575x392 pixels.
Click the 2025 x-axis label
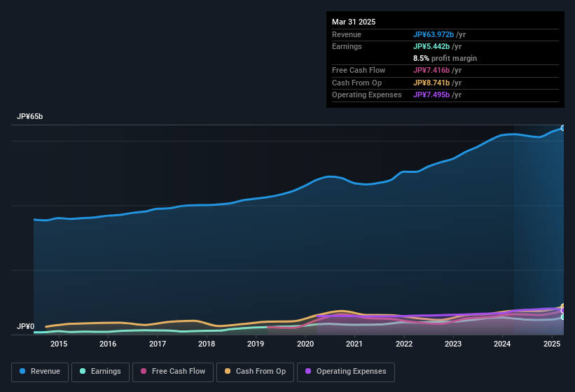[x=551, y=344]
